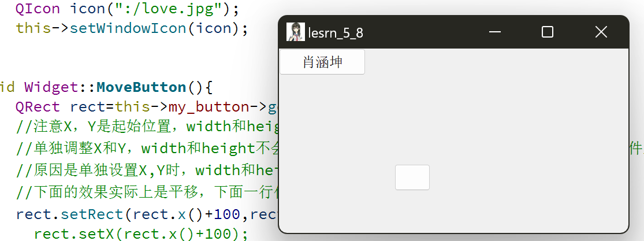The width and height of the screenshot is (644, 241).
Task: Click the small blank button in lesrn_5_8
Action: (412, 177)
